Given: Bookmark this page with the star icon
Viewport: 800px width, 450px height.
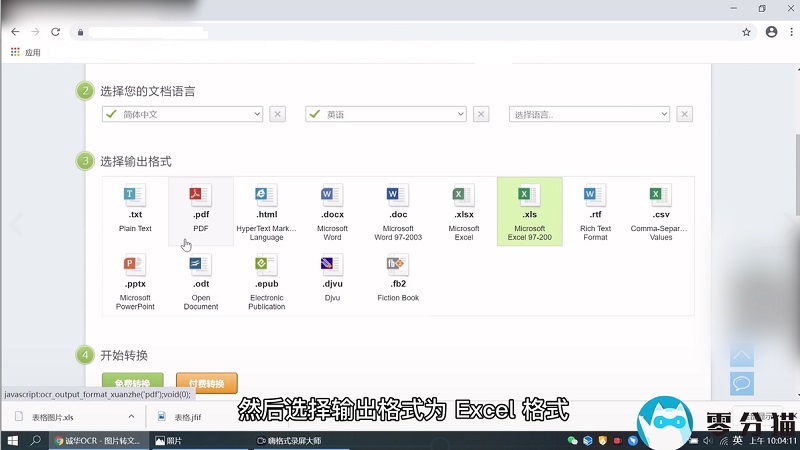Looking at the screenshot, I should (746, 32).
